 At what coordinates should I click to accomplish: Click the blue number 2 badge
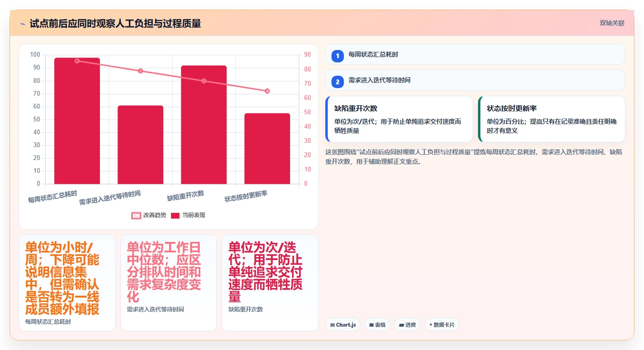(338, 82)
